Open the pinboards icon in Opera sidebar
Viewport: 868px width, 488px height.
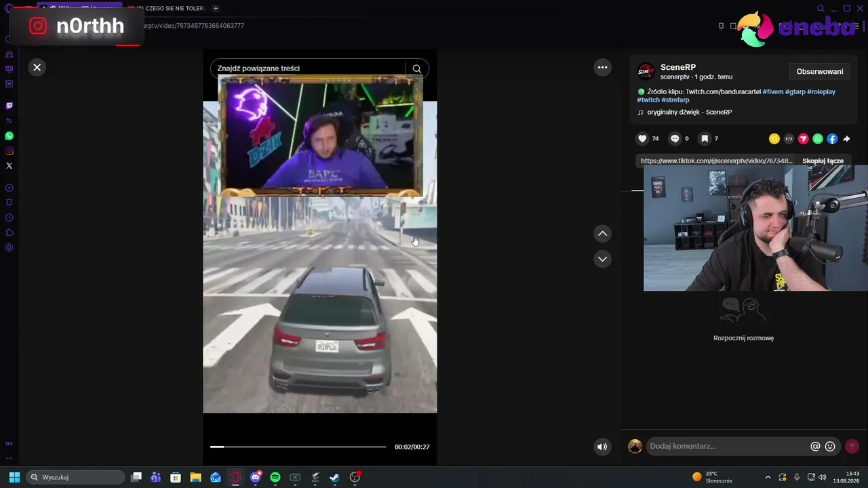click(x=9, y=203)
